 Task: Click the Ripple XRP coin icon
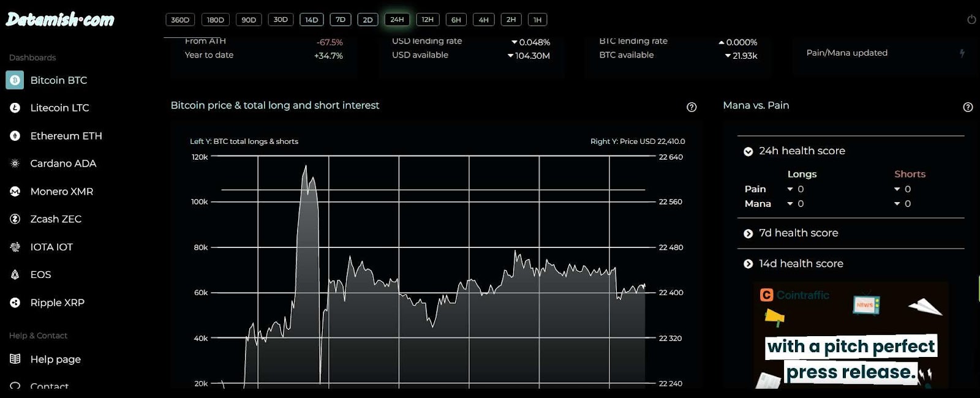(x=15, y=302)
